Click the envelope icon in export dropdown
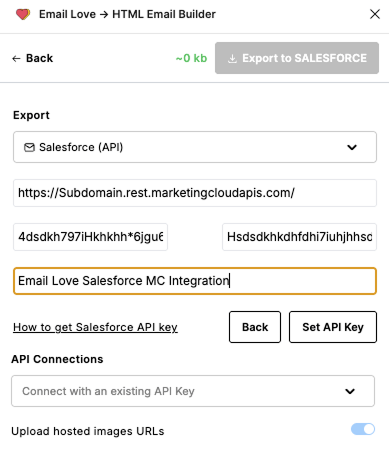 click(x=29, y=147)
